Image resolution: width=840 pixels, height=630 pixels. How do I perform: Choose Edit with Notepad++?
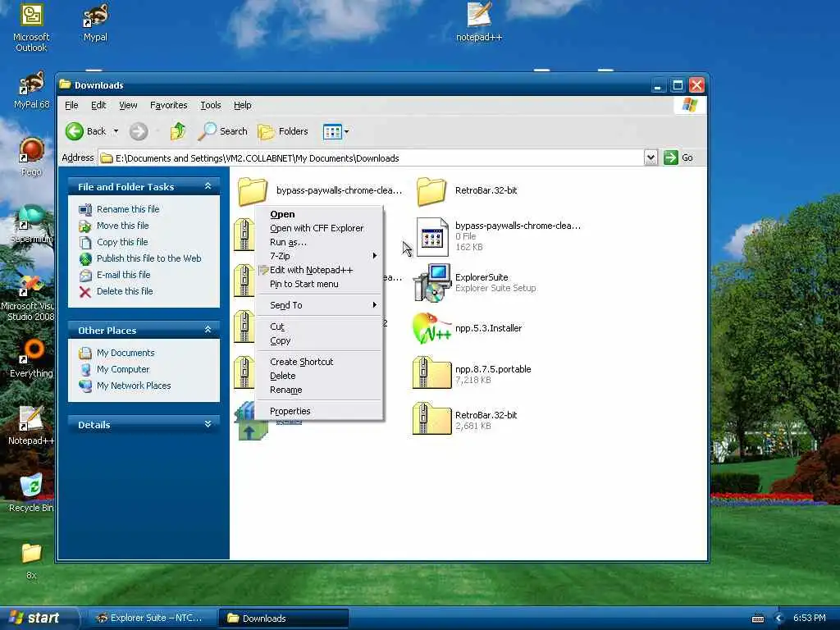(319, 270)
